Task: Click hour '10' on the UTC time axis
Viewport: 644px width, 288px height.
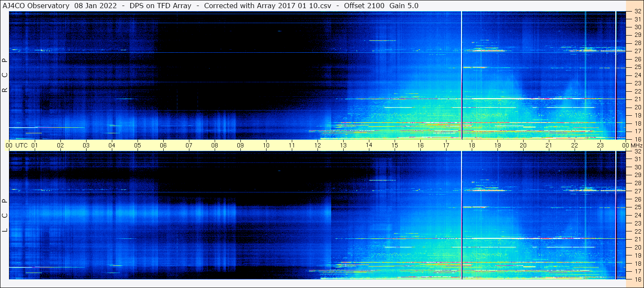Action: [266, 145]
